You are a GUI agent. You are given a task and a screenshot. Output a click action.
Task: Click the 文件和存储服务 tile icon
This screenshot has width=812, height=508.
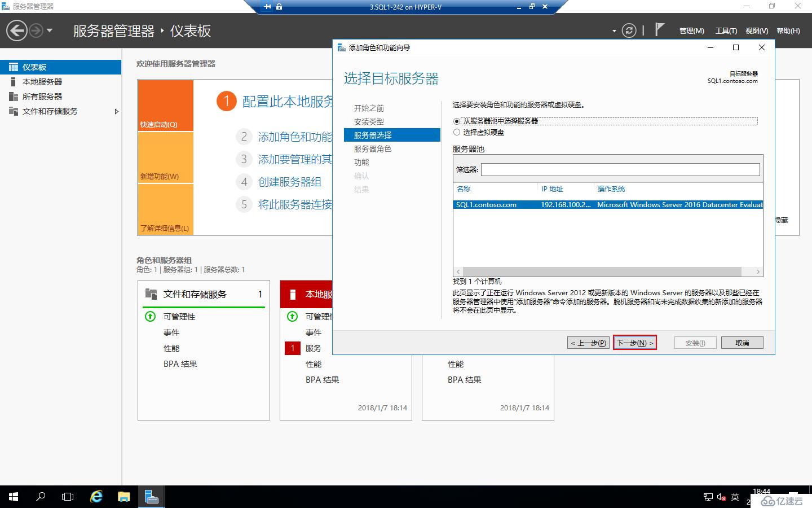point(151,294)
